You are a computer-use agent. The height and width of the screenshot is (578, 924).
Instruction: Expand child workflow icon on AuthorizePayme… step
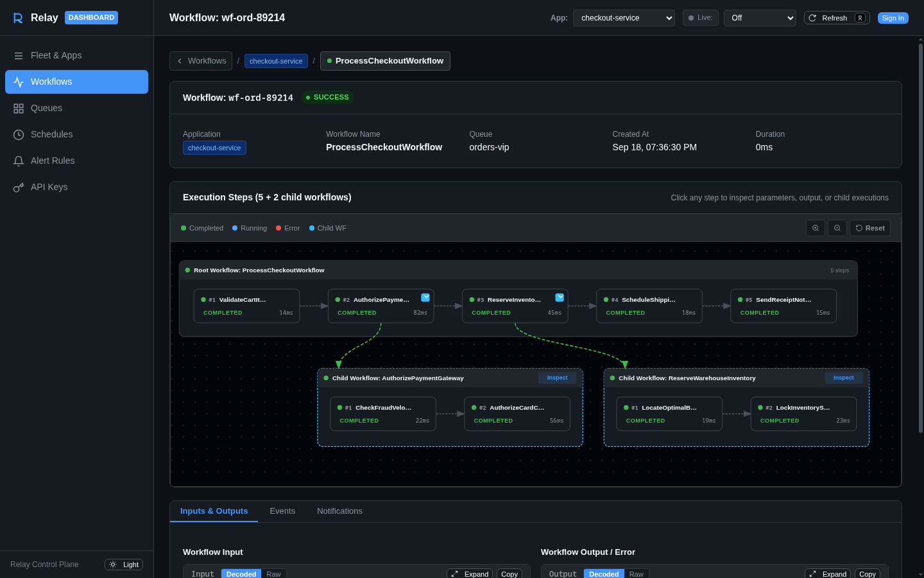pyautogui.click(x=425, y=297)
